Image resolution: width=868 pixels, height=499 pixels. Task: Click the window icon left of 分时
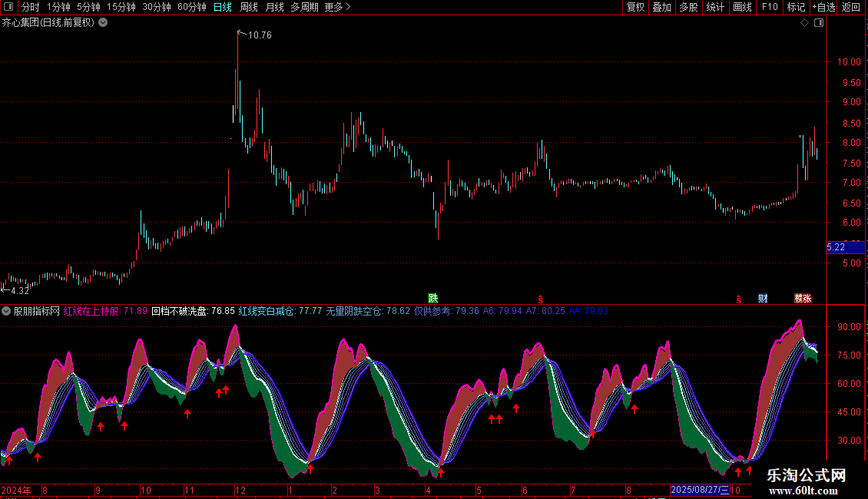click(9, 8)
